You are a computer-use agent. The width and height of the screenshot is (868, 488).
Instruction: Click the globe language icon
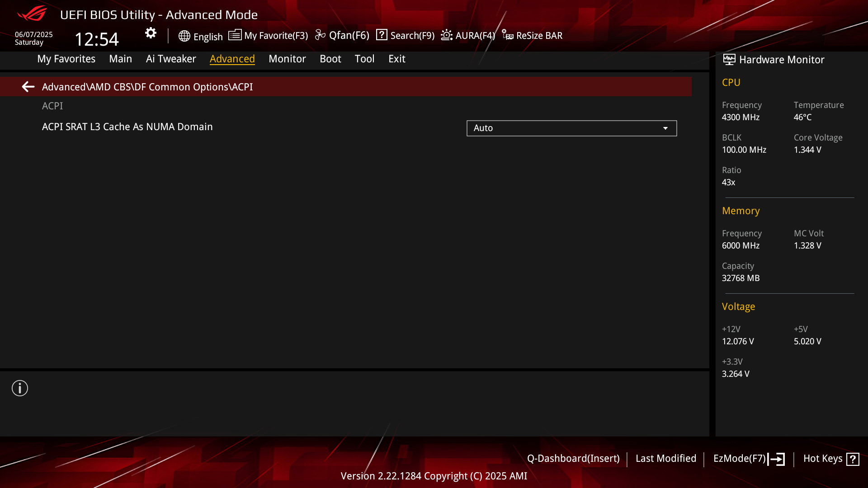click(x=184, y=36)
